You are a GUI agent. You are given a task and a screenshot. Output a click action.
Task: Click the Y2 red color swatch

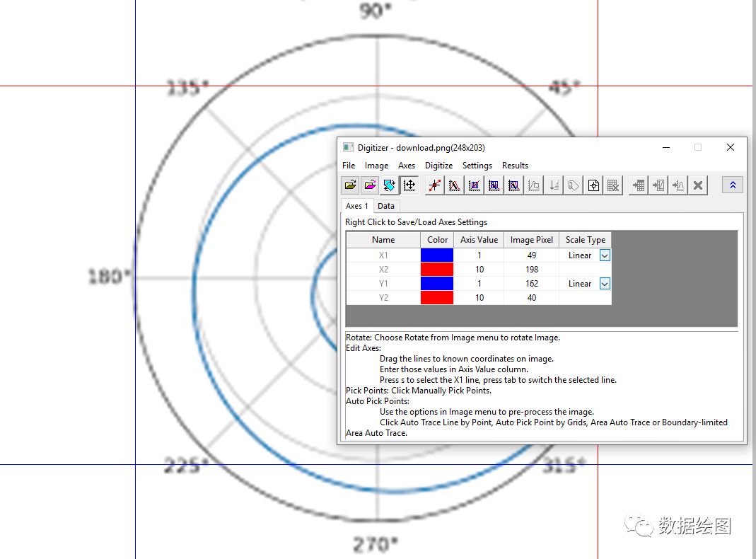(x=437, y=298)
